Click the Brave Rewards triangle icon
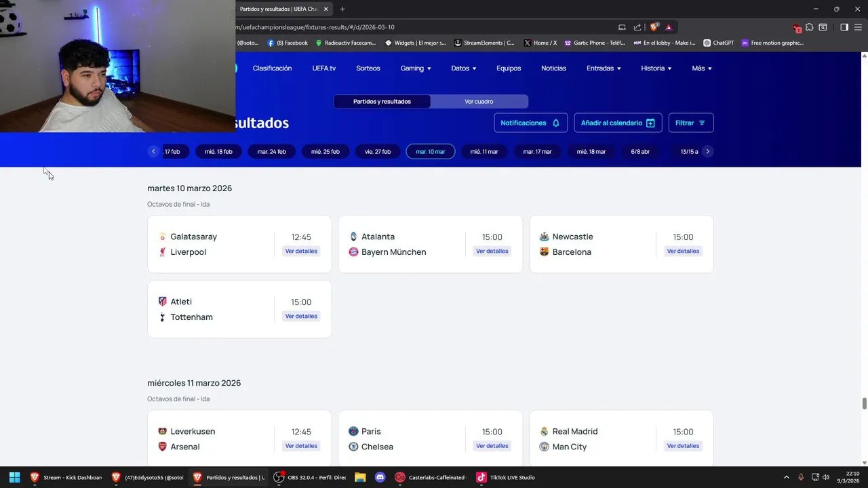868x488 pixels. tap(669, 27)
